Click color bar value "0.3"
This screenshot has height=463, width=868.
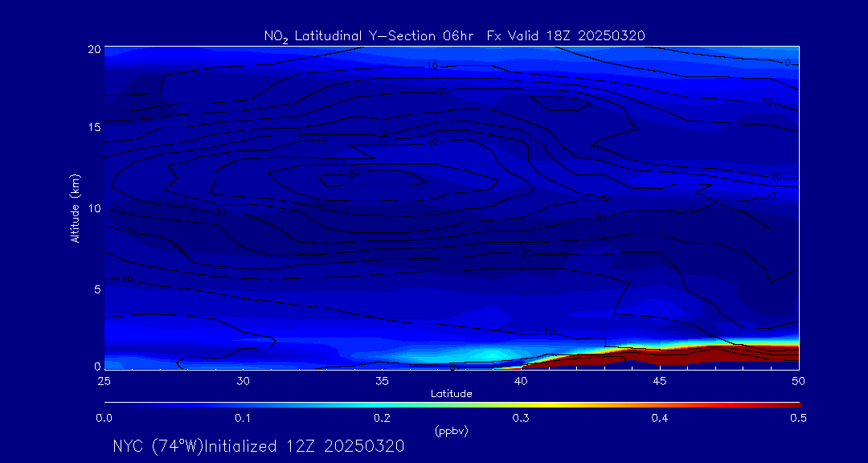521,419
